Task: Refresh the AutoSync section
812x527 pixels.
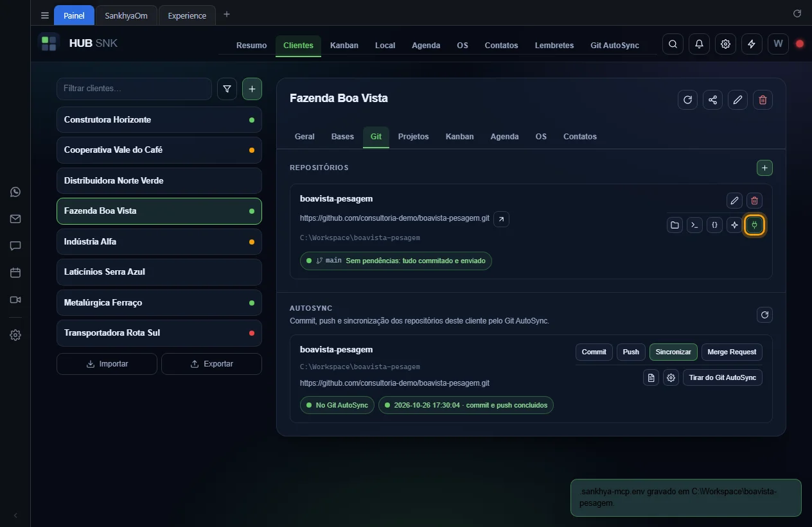Action: pyautogui.click(x=764, y=315)
